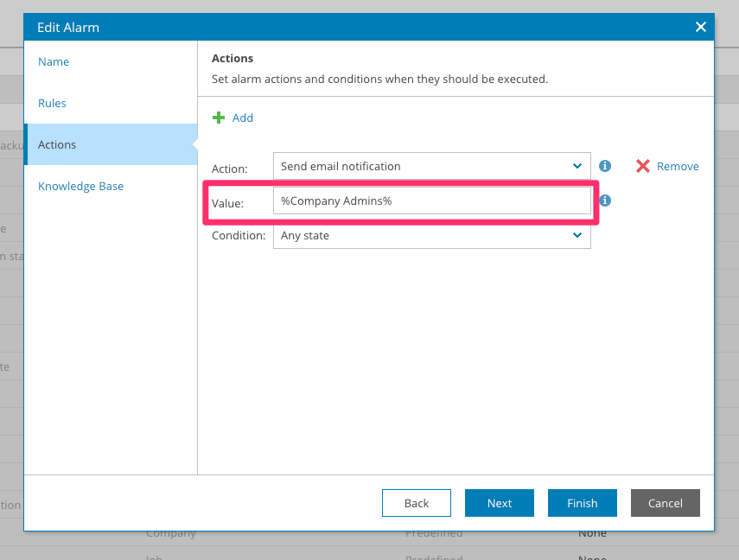The width and height of the screenshot is (739, 560).
Task: Open the Action dropdown showing Send email notification
Action: [x=424, y=166]
